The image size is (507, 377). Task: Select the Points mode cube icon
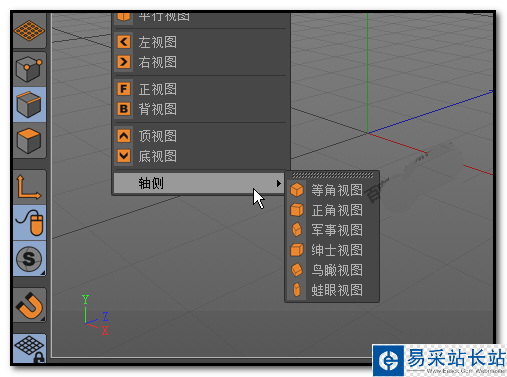click(x=29, y=69)
